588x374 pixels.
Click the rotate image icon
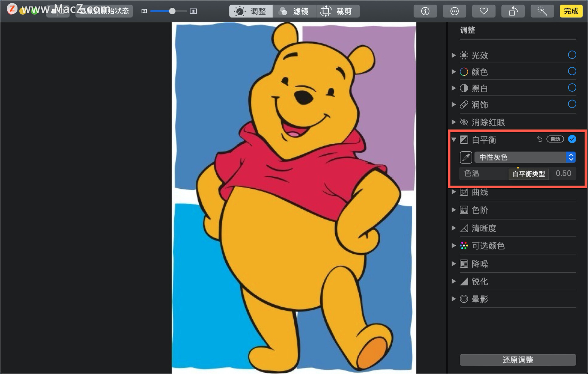click(x=513, y=11)
